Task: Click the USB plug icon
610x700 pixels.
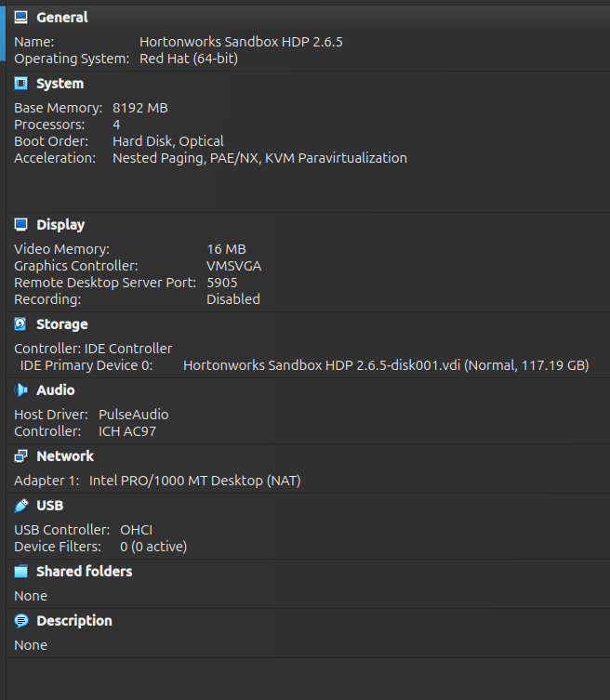Action: tap(21, 506)
